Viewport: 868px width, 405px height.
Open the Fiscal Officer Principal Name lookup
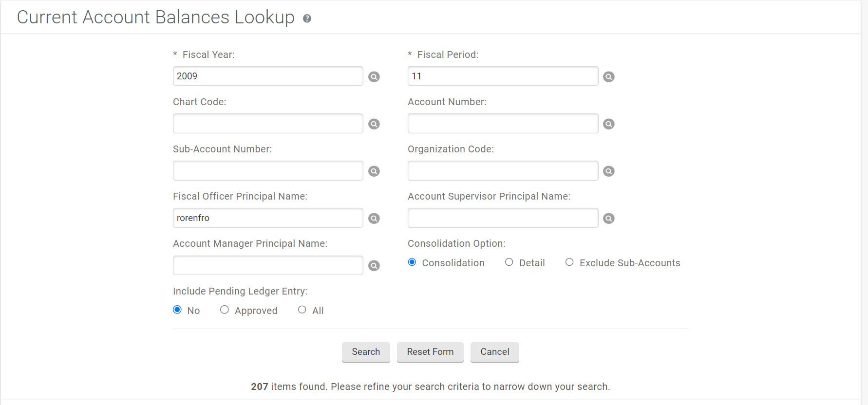click(374, 219)
